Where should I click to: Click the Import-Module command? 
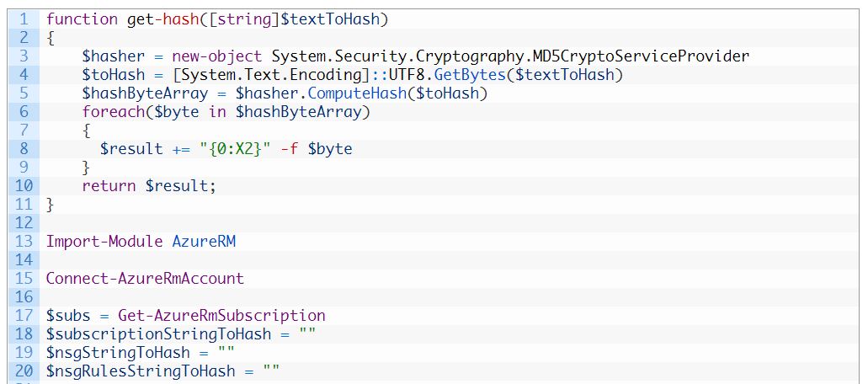(104, 242)
